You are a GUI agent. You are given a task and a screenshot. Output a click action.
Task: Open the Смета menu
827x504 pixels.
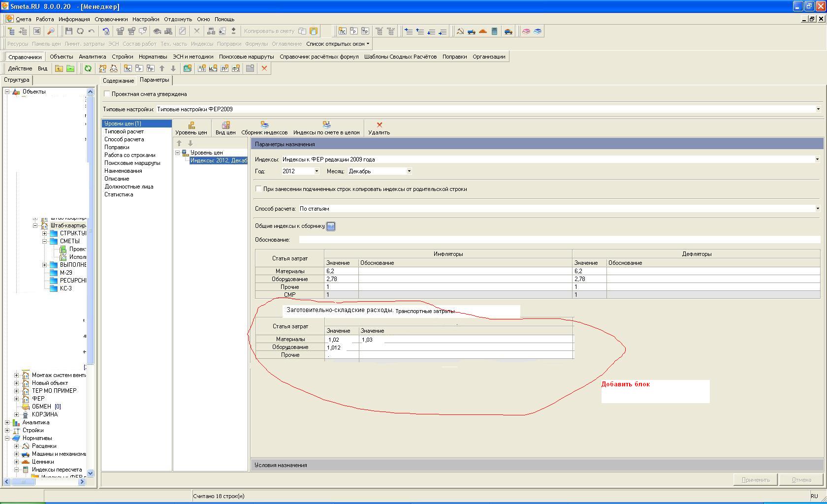(23, 19)
